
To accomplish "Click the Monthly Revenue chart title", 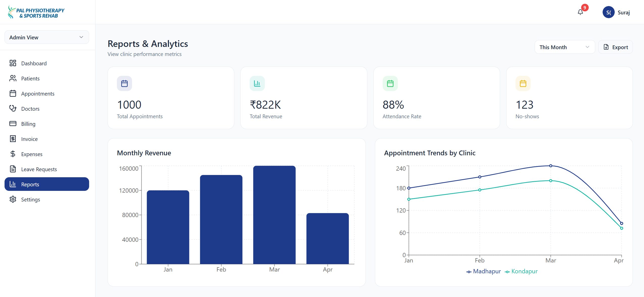I will 144,153.
